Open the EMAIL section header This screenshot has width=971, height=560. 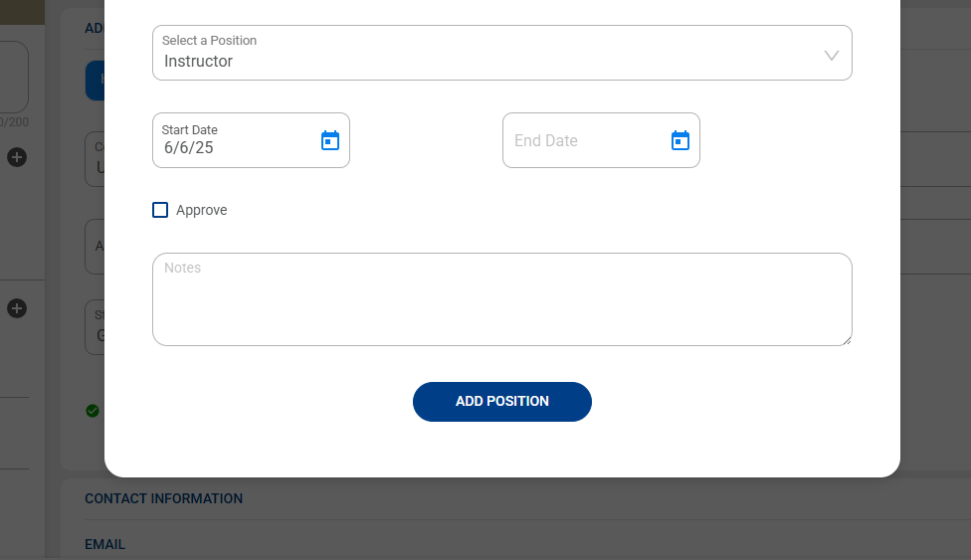point(104,544)
